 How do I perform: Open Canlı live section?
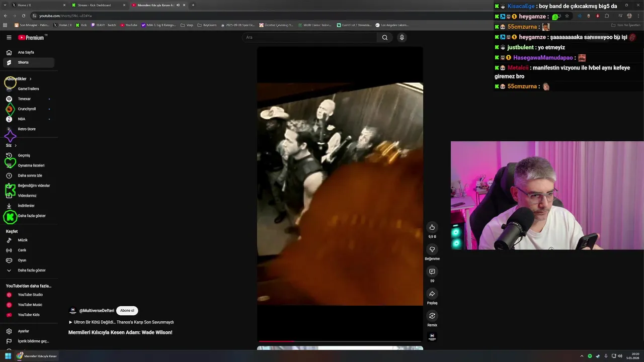(x=29, y=250)
